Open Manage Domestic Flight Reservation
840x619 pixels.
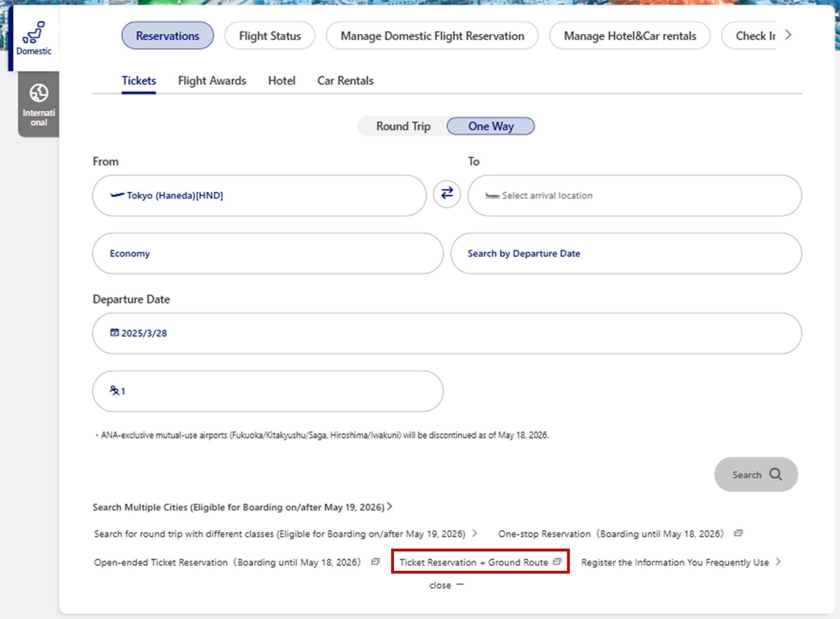click(x=432, y=36)
